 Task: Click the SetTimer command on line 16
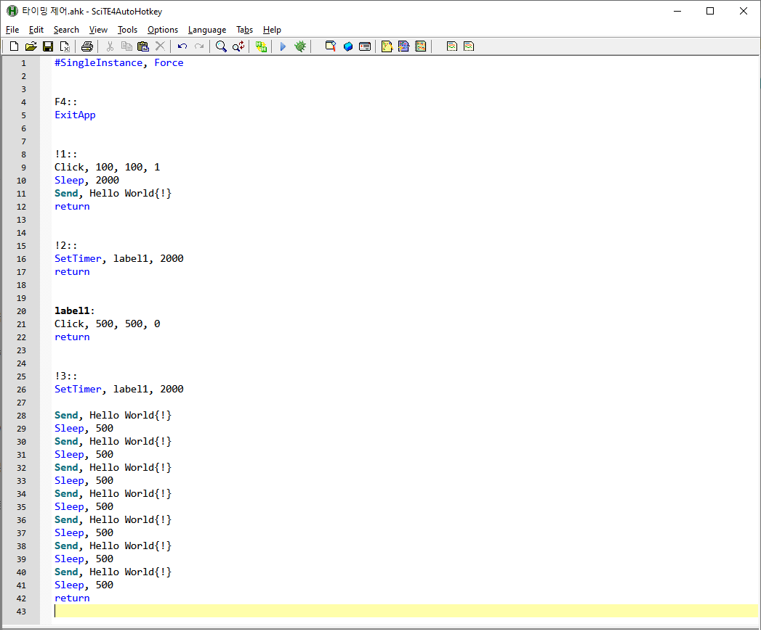click(78, 259)
